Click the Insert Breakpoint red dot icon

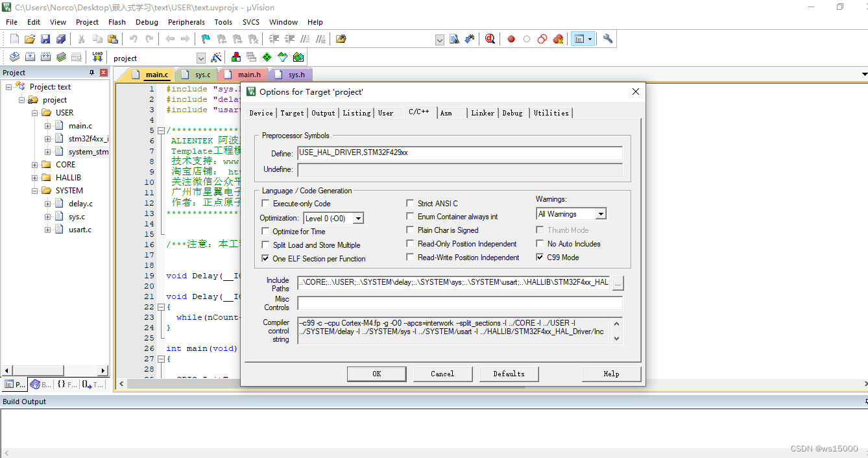click(511, 39)
